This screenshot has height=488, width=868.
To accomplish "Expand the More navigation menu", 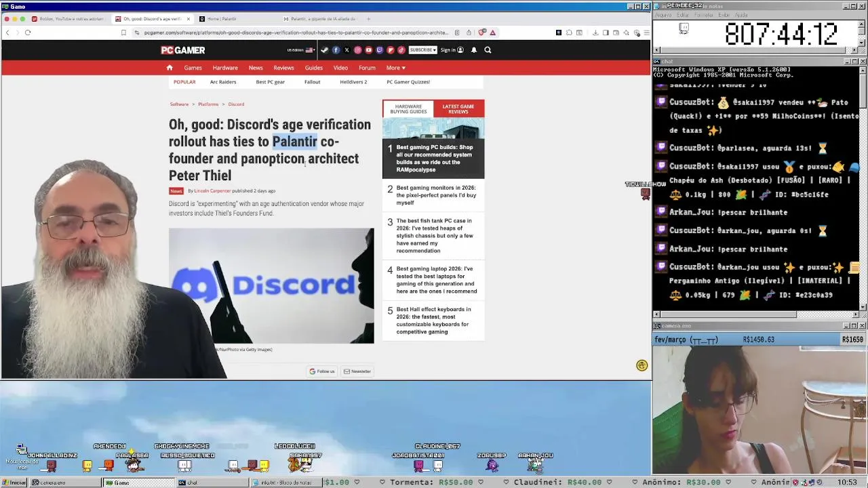I will (396, 68).
